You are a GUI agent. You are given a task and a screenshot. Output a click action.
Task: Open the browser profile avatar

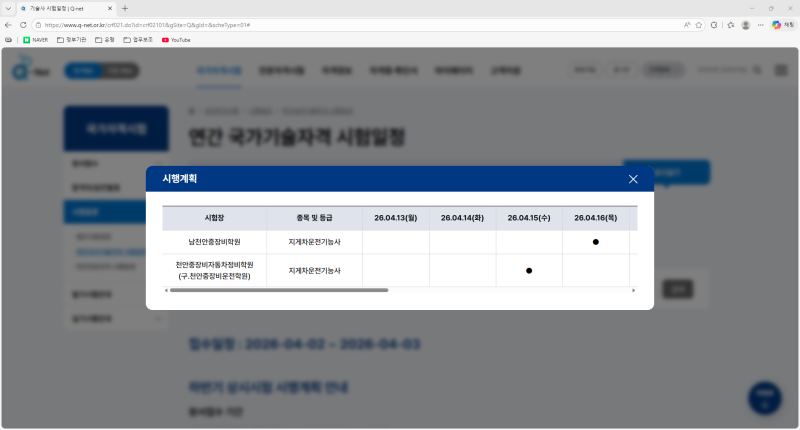coord(746,25)
